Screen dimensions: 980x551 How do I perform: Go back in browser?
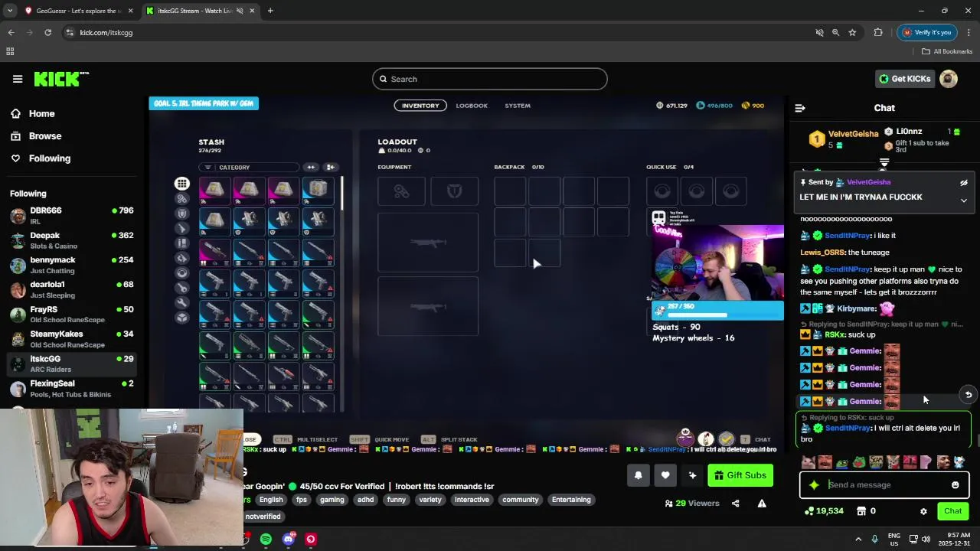click(x=11, y=32)
